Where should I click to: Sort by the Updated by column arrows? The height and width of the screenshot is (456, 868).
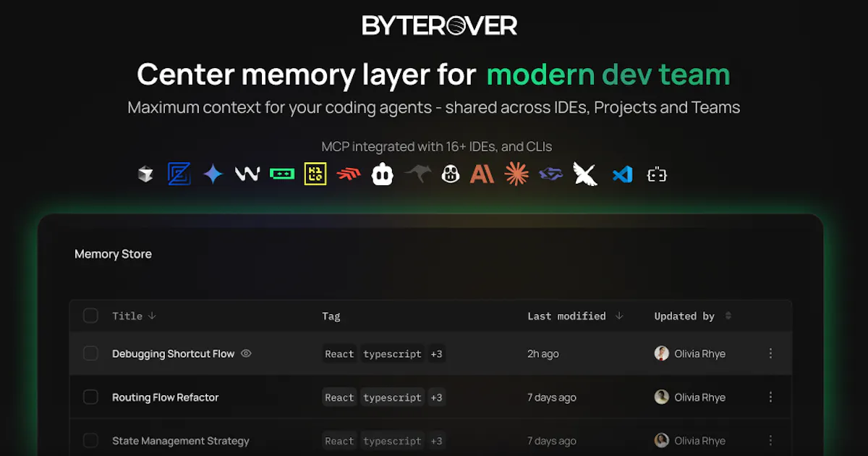click(x=728, y=316)
